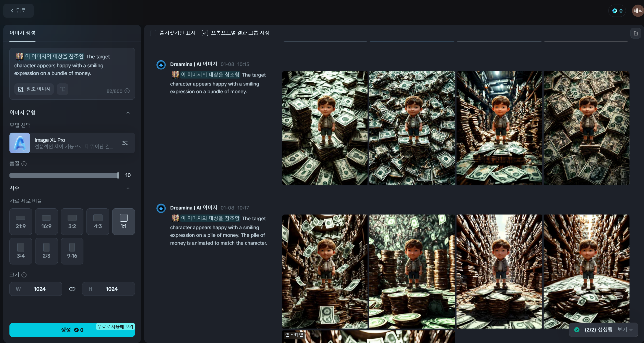
Task: Go back with the 뒤로 button
Action: (x=18, y=10)
